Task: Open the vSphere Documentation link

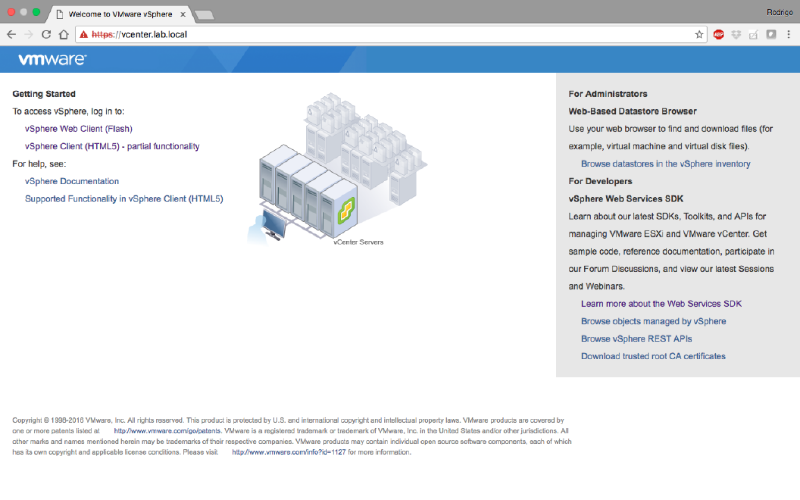Action: click(x=72, y=181)
